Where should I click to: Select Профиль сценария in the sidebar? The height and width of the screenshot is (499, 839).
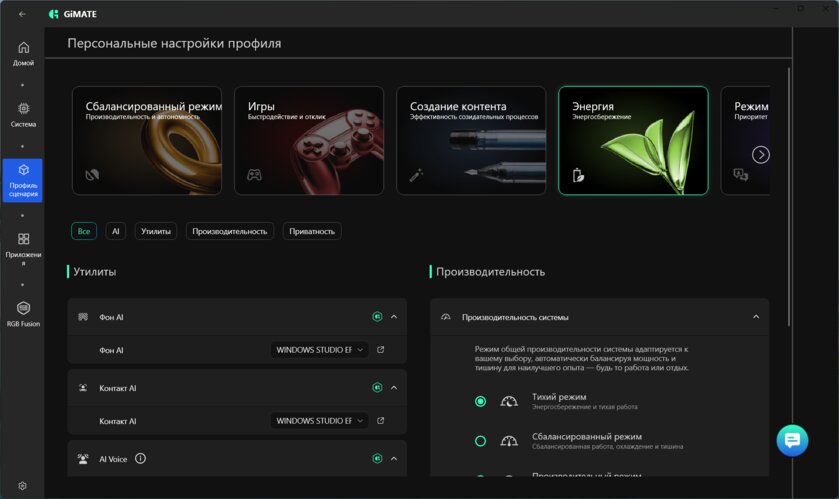click(x=22, y=180)
